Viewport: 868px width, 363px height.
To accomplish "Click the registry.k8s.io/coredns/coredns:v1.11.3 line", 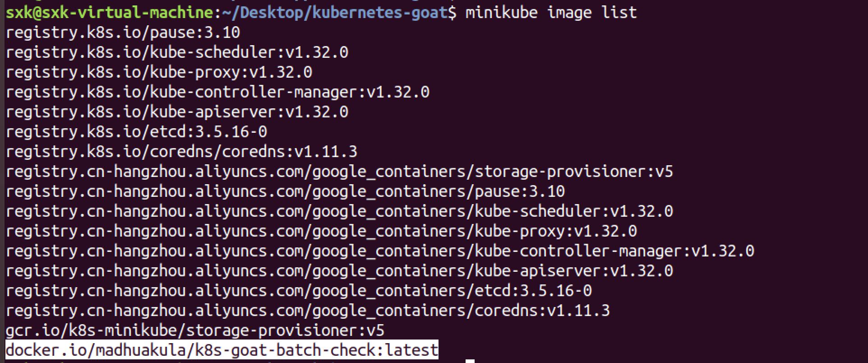I will tap(181, 152).
